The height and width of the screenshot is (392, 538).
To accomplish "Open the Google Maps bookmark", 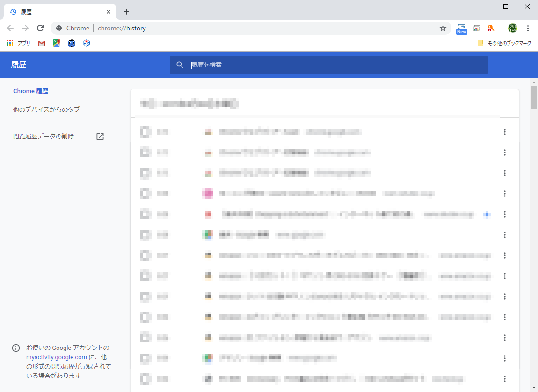I will [56, 43].
